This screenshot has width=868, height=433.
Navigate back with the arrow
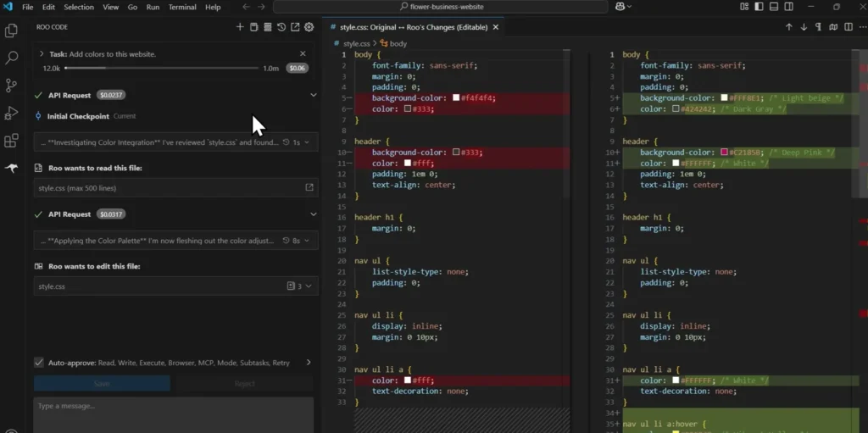click(x=247, y=7)
